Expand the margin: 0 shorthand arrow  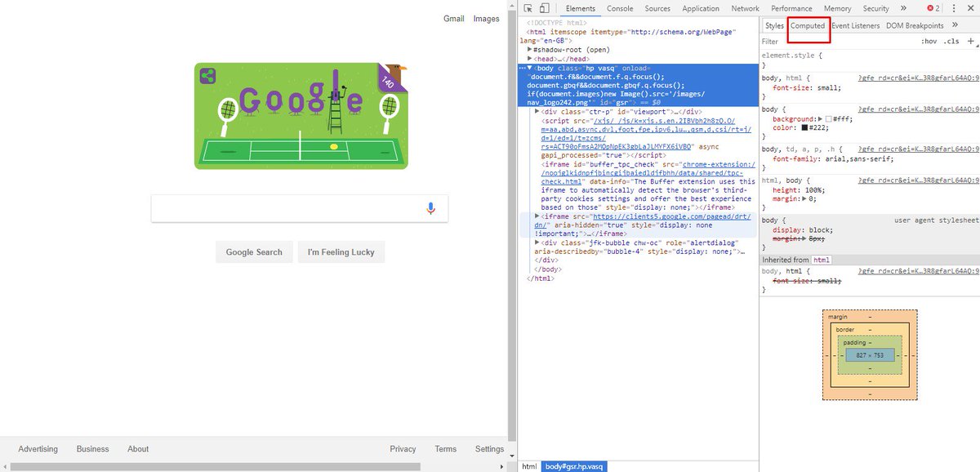pos(804,198)
